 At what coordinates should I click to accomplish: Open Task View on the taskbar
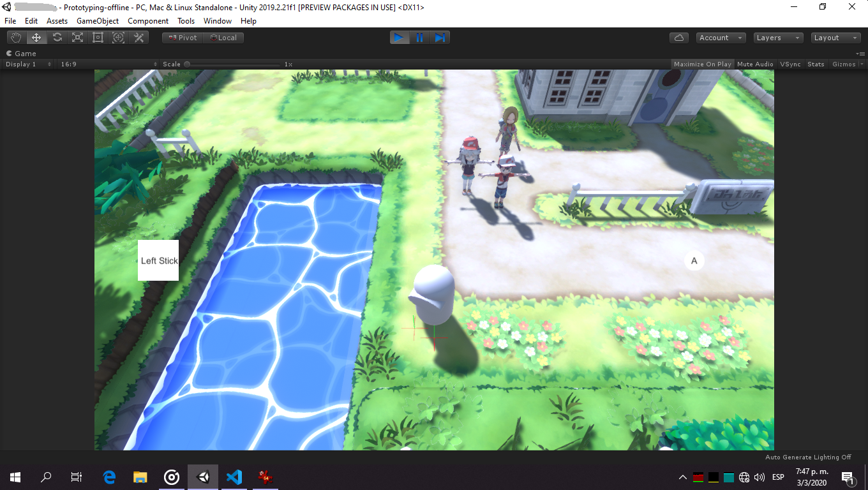pyautogui.click(x=77, y=477)
